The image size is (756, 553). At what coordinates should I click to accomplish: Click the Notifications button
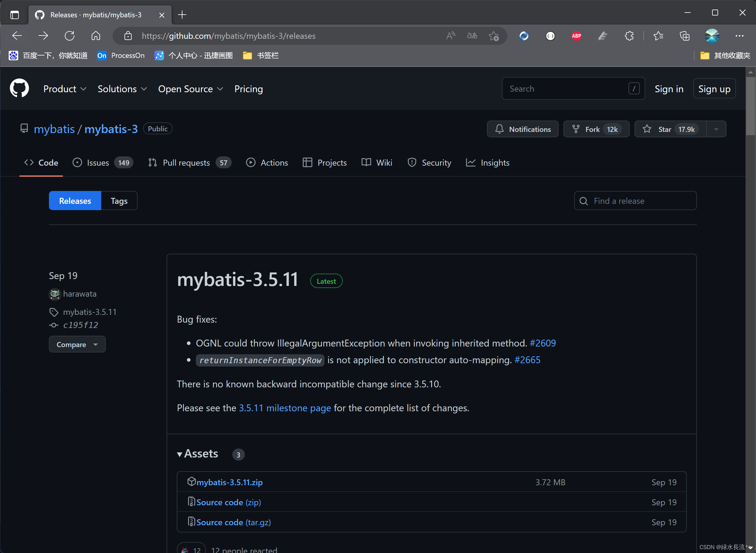tap(523, 129)
